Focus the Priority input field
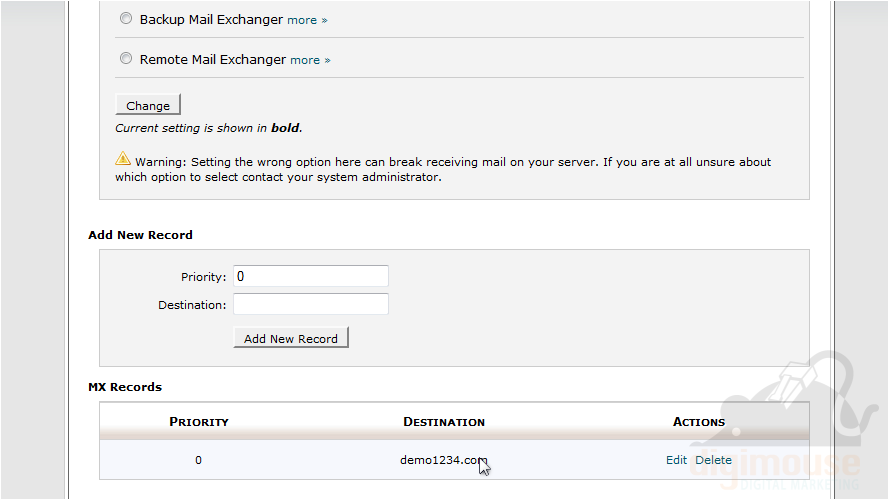Viewport: 889px width, 500px height. coord(311,276)
